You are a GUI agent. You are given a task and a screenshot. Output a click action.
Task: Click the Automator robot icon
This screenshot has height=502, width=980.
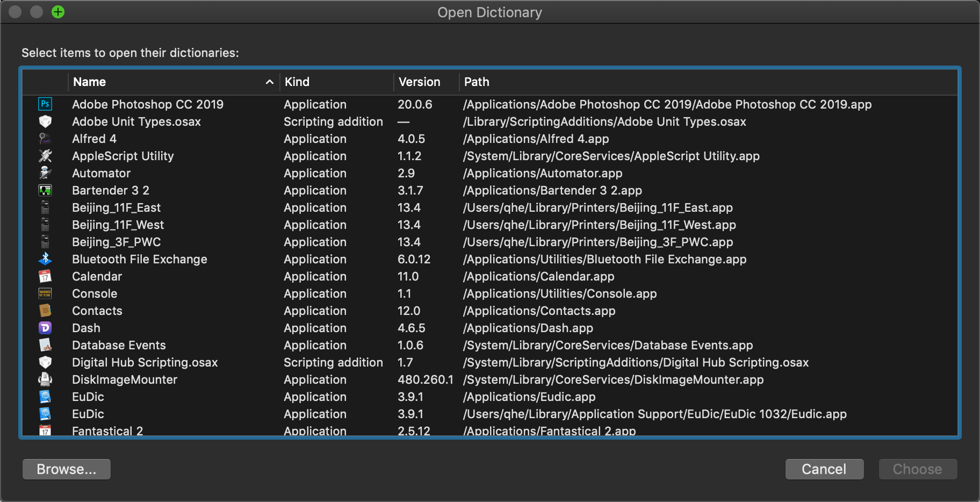click(45, 173)
